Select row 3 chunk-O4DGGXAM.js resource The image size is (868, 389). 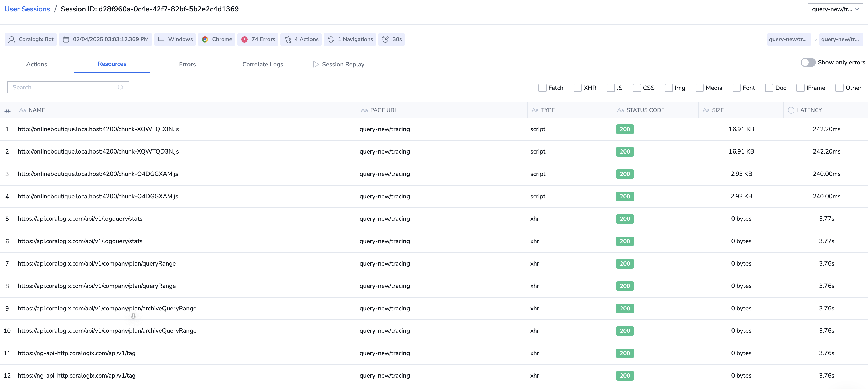pyautogui.click(x=434, y=174)
